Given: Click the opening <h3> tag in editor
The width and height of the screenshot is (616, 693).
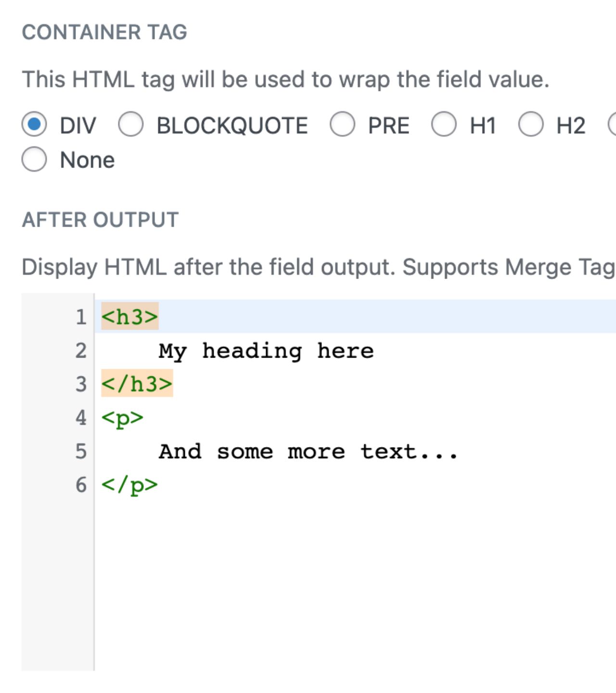Looking at the screenshot, I should [129, 317].
